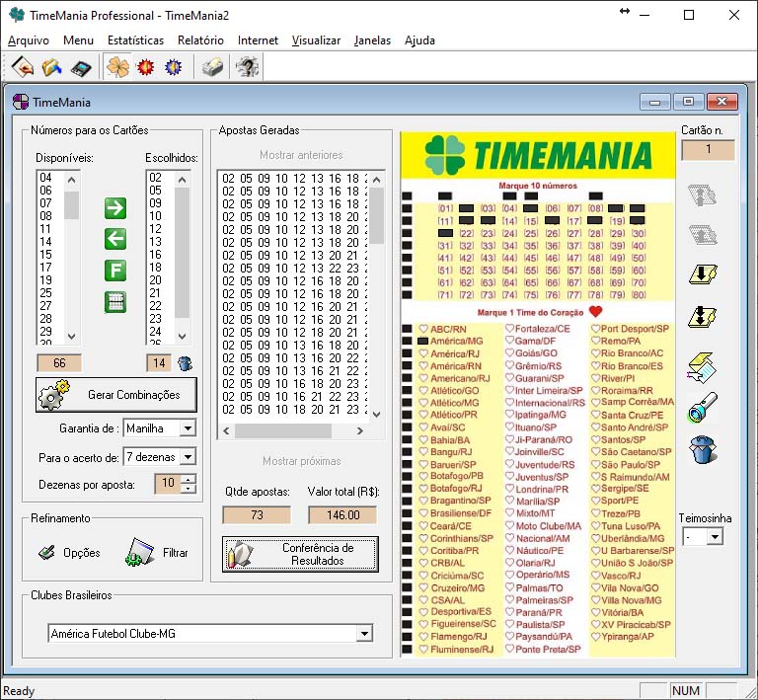Viewport: 758px width, 700px height.
Task: Click the red starburst toolbar icon
Action: click(x=145, y=67)
